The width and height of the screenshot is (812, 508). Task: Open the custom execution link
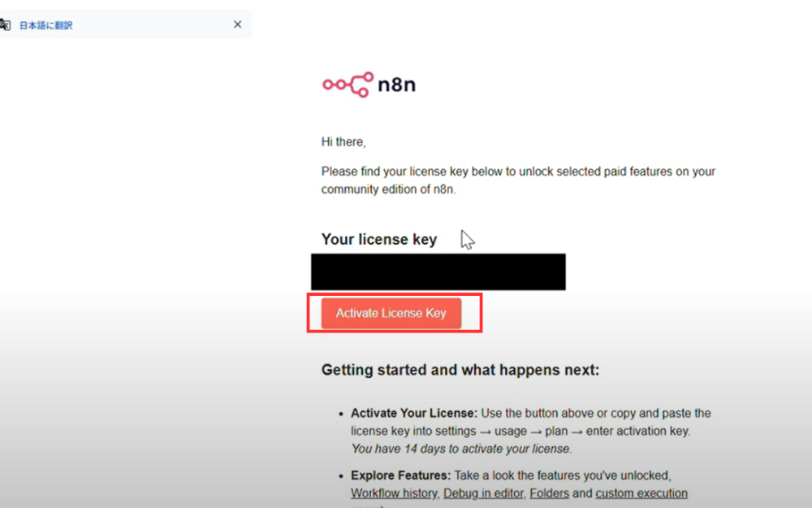641,493
